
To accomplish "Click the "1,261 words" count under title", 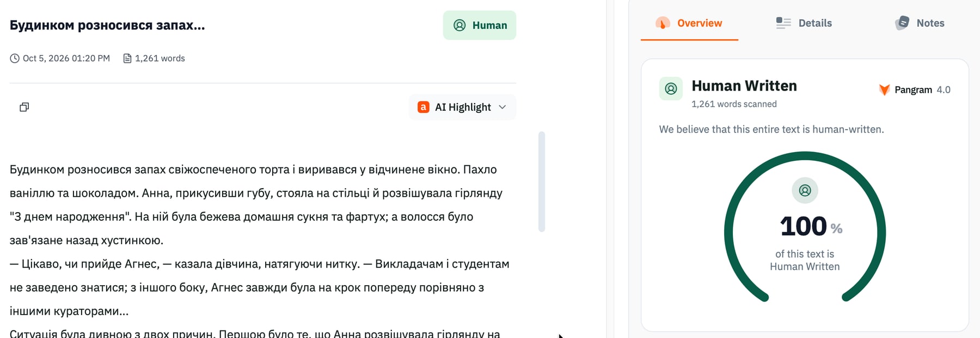I will click(x=160, y=58).
